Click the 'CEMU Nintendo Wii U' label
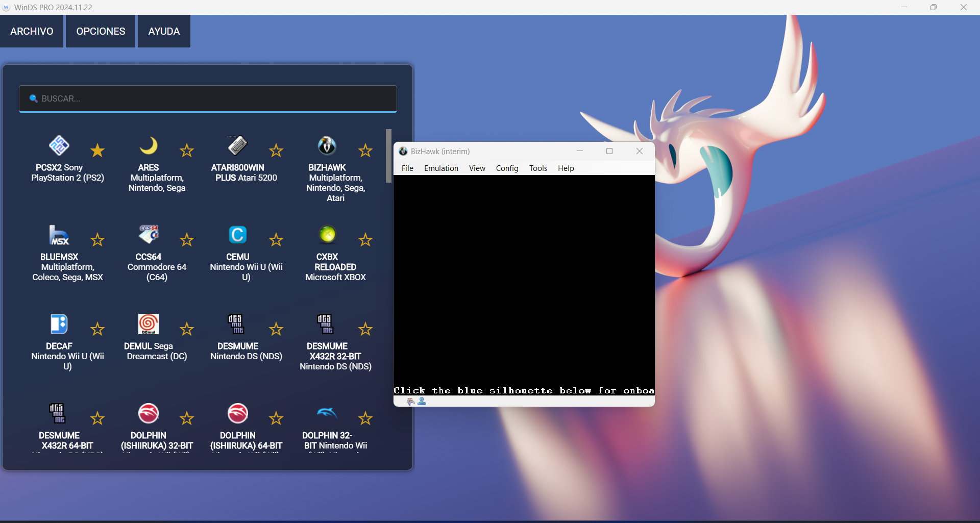 click(246, 267)
